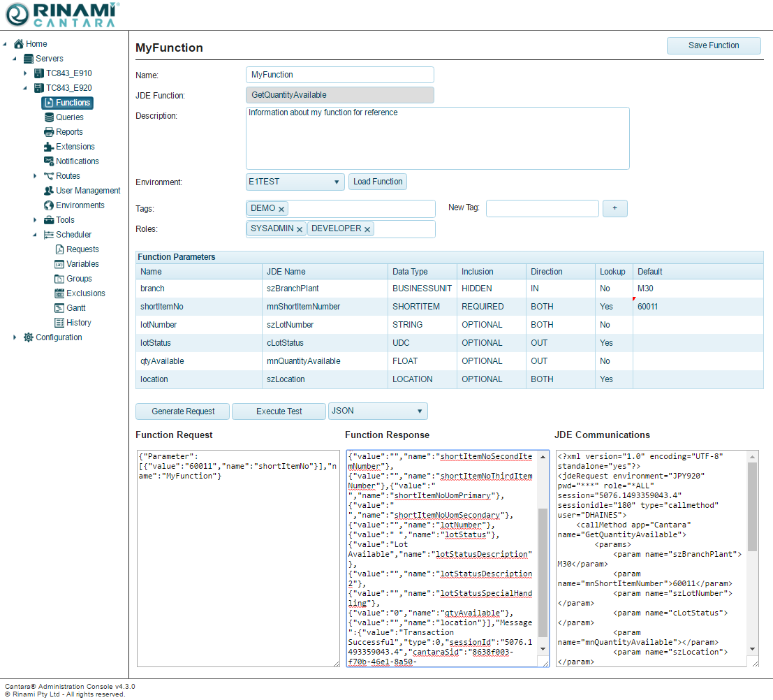Remove the DEMO tag
Screen dimensions: 773x700
tap(281, 209)
